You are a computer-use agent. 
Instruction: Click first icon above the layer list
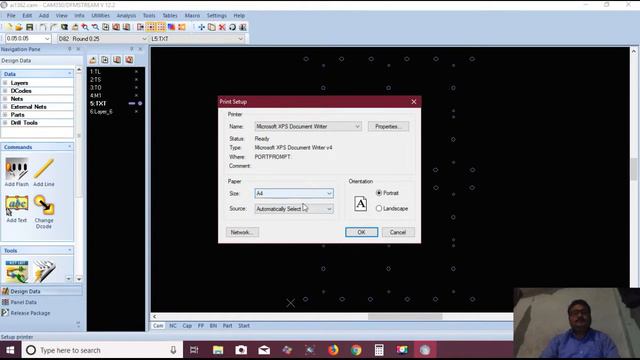93,60
